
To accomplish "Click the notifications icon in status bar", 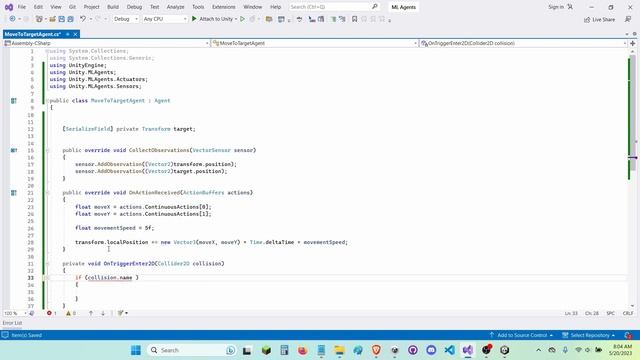I will tap(628, 335).
